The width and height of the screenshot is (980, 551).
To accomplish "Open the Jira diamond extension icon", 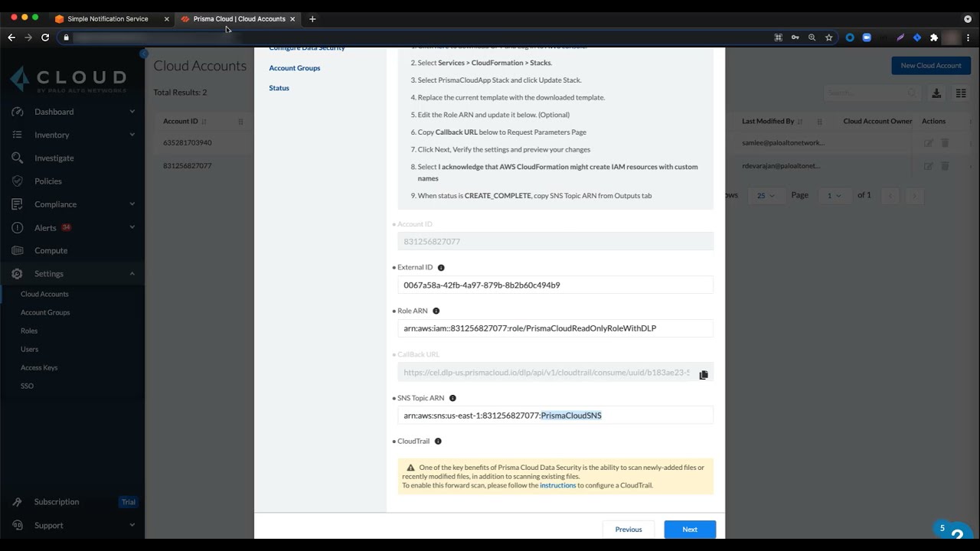I will tap(917, 37).
